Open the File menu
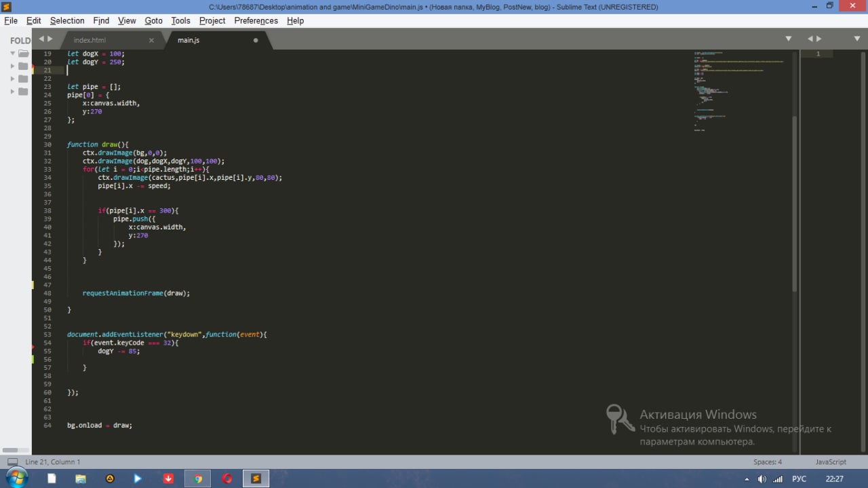The image size is (868, 488). tap(11, 20)
